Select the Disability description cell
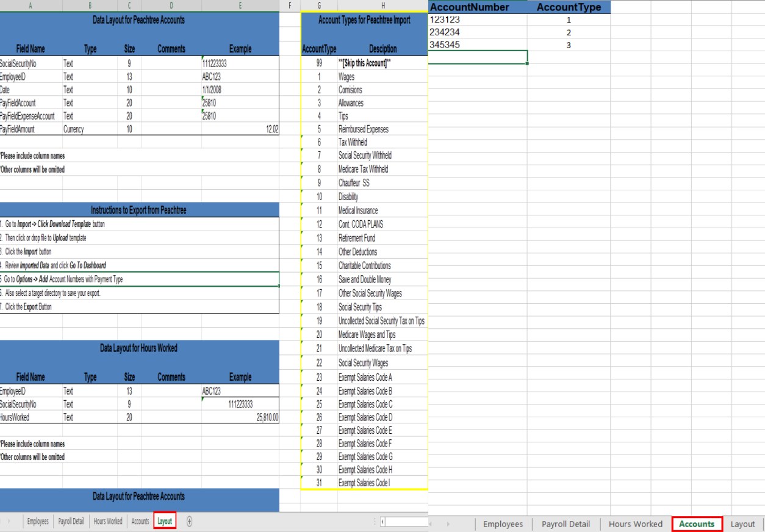This screenshot has height=532, width=765. 382,197
